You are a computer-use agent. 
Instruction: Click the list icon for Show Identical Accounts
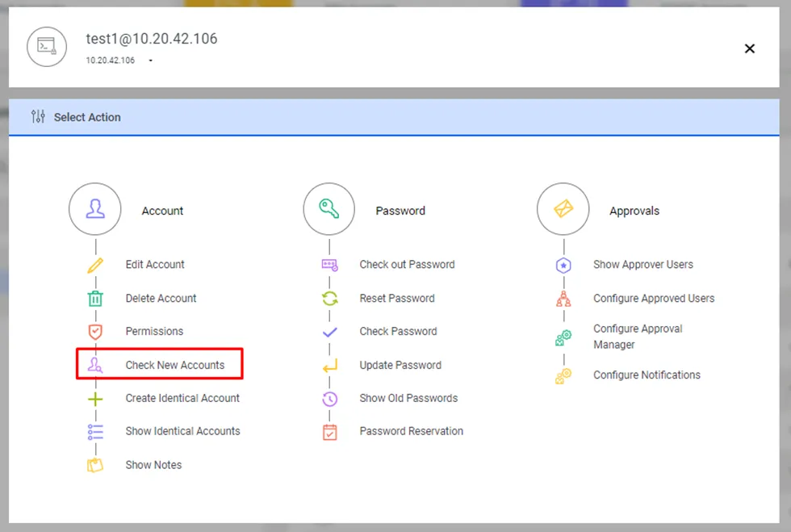tap(95, 432)
